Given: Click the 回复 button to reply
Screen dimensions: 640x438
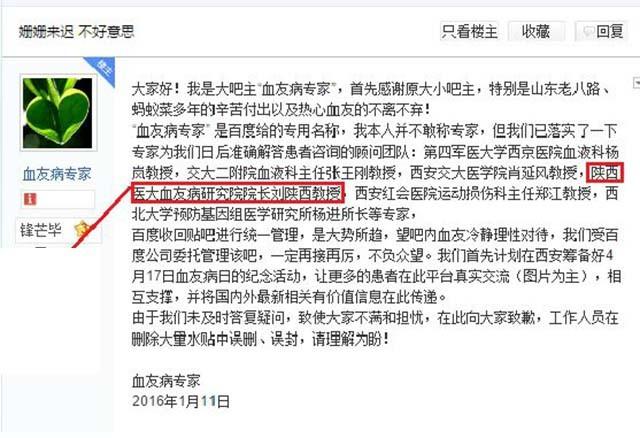Looking at the screenshot, I should [601, 31].
